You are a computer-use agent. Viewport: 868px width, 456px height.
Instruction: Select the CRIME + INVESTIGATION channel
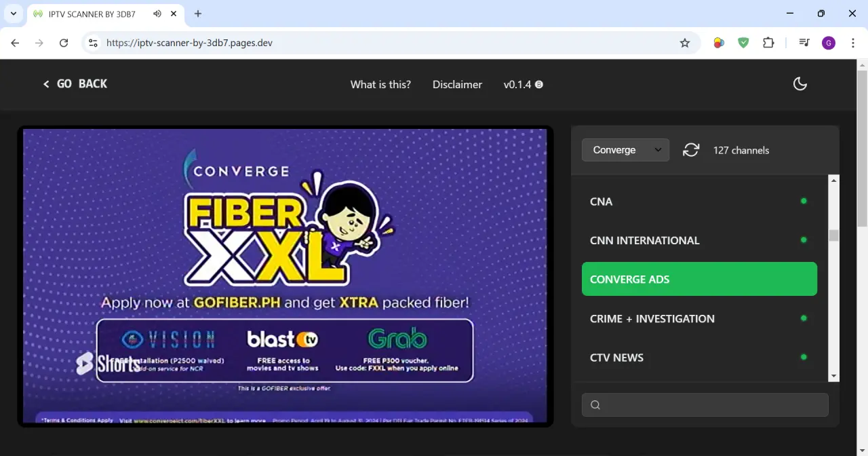(x=699, y=318)
